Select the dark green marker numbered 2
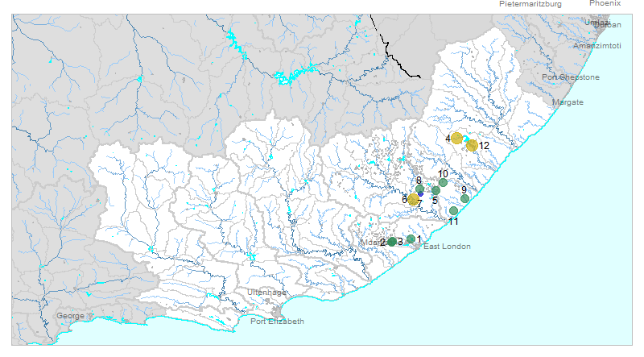The image size is (644, 357). click(x=392, y=242)
